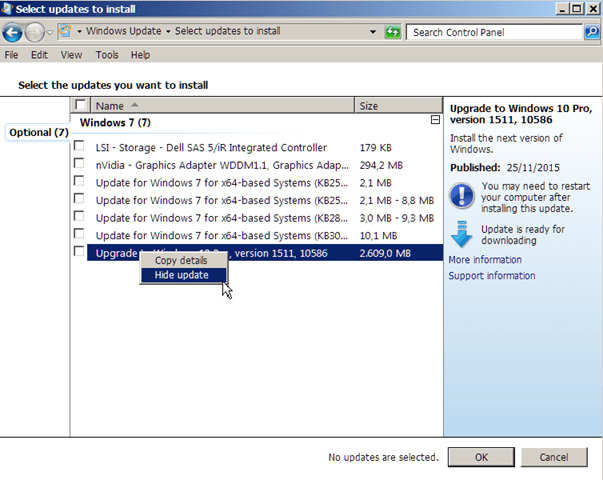Screen dimensions: 603x480
Task: Click the search magnifier icon
Action: click(x=592, y=32)
